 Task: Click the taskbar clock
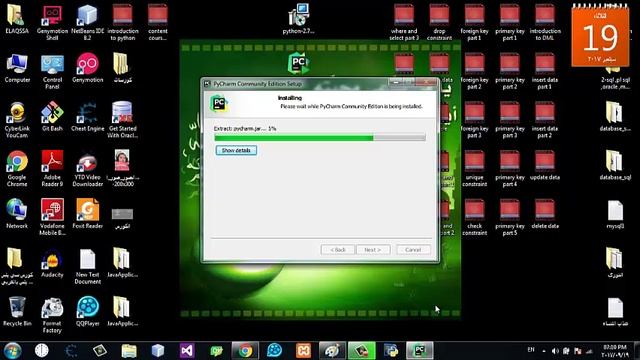pos(615,351)
